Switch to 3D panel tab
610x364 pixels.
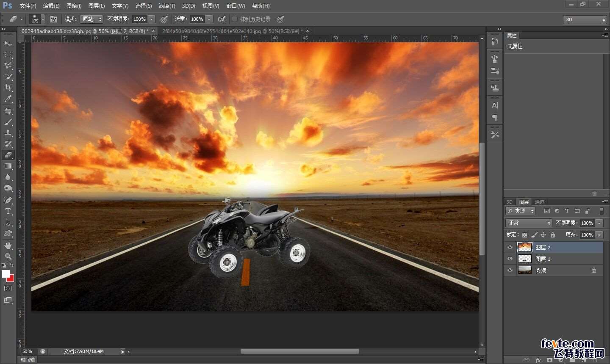click(510, 202)
